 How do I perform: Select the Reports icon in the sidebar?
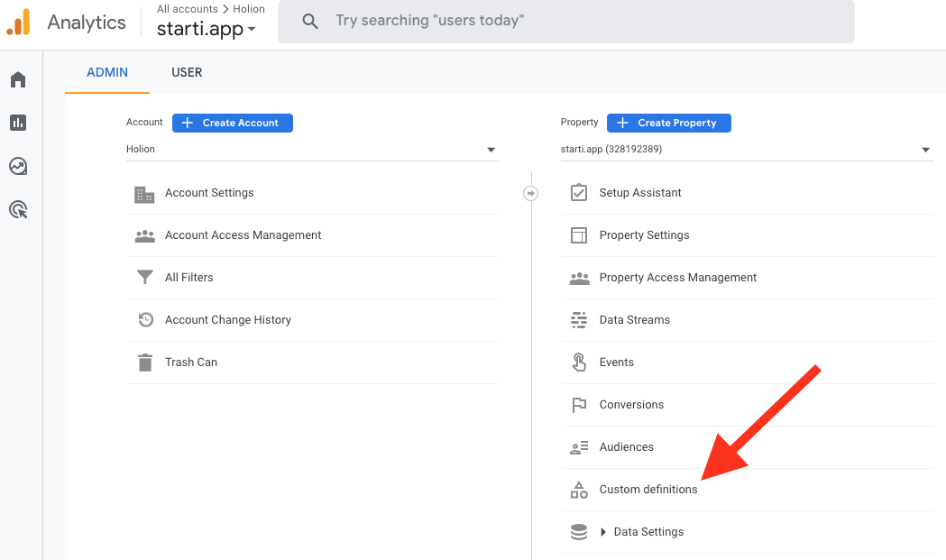[x=17, y=123]
